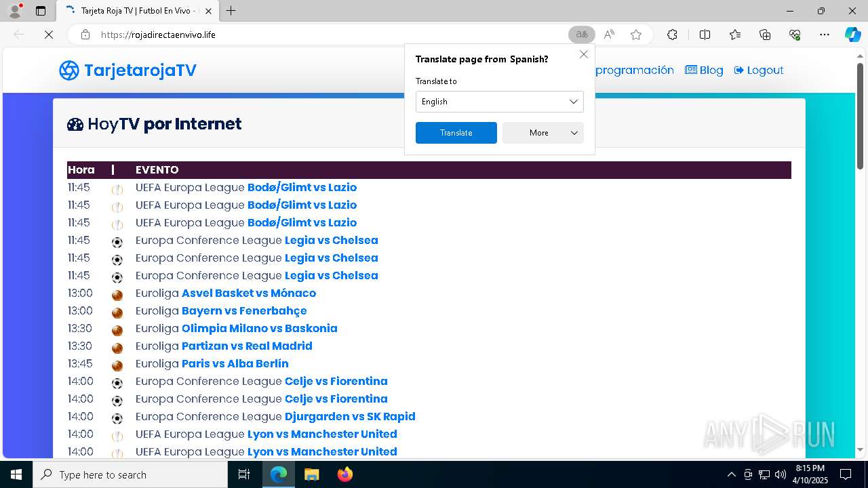
Task: Open Bayern vs Fenerbahçe event
Action: point(244,310)
